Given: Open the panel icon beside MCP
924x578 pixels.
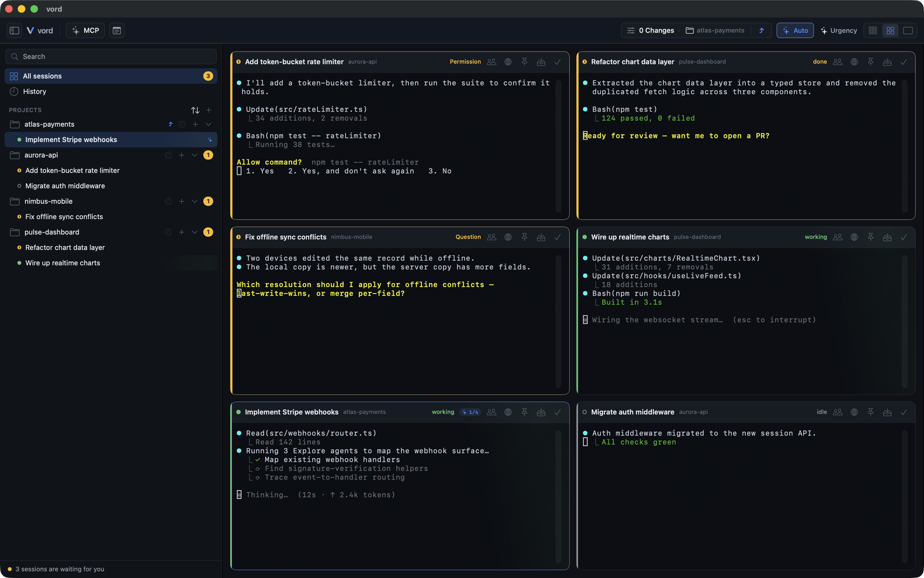Looking at the screenshot, I should pyautogui.click(x=117, y=31).
